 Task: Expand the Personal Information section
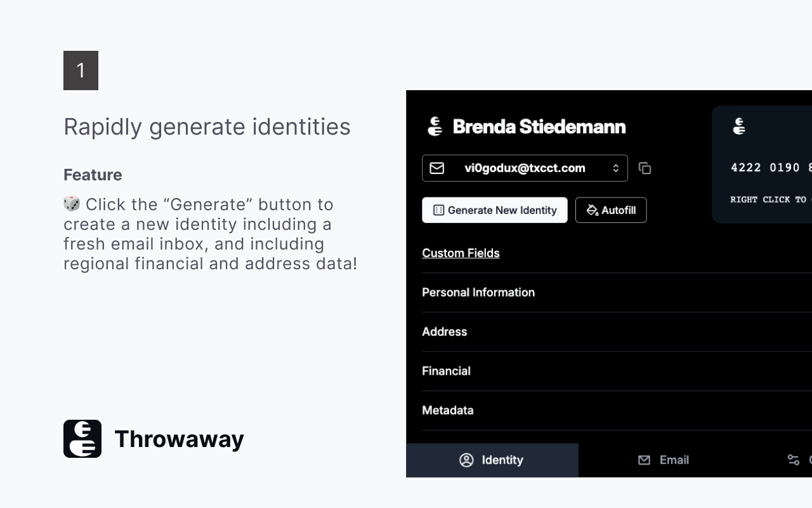tap(478, 292)
